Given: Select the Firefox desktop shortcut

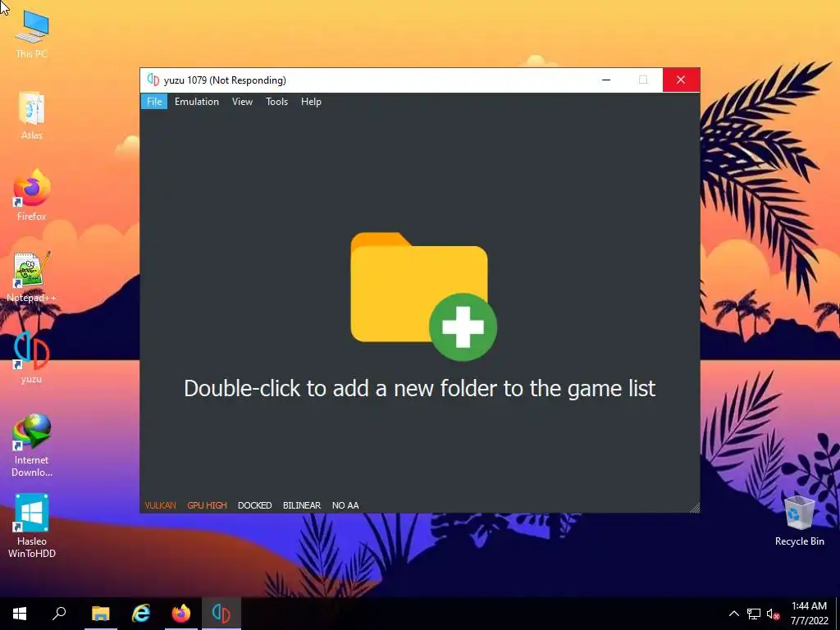Looking at the screenshot, I should (x=32, y=196).
